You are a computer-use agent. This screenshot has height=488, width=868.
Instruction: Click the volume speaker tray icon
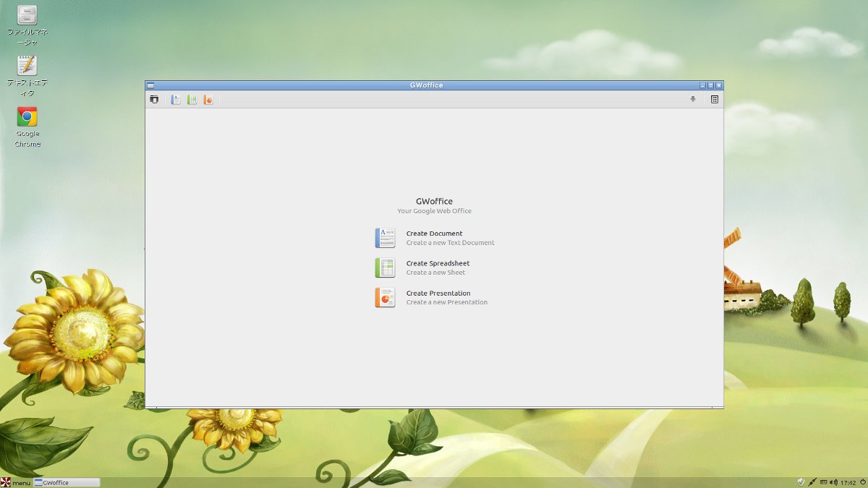833,482
